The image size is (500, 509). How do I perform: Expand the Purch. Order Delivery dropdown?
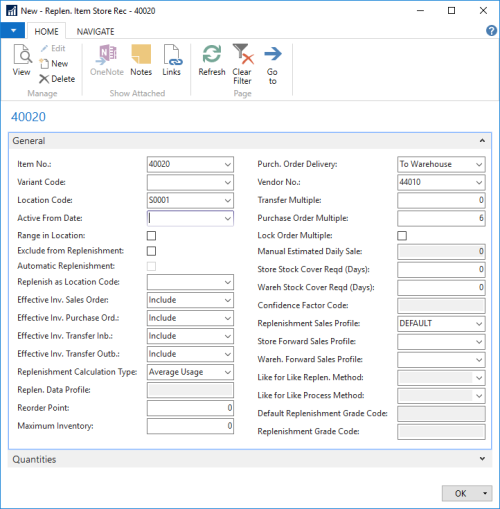(x=441, y=164)
